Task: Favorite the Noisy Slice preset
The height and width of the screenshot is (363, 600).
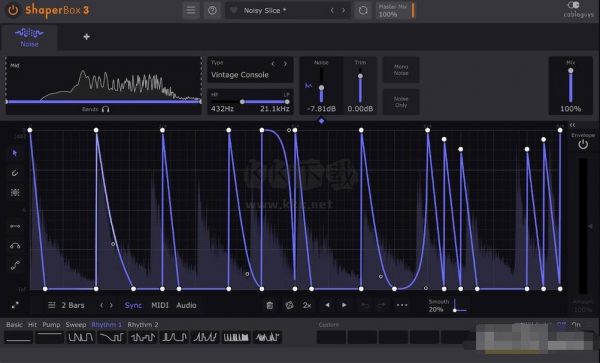Action: [233, 10]
